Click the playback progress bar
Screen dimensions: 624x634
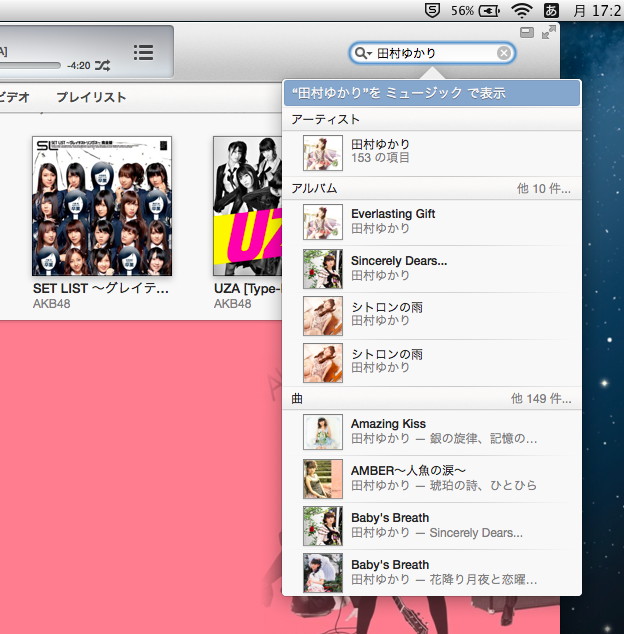30,65
